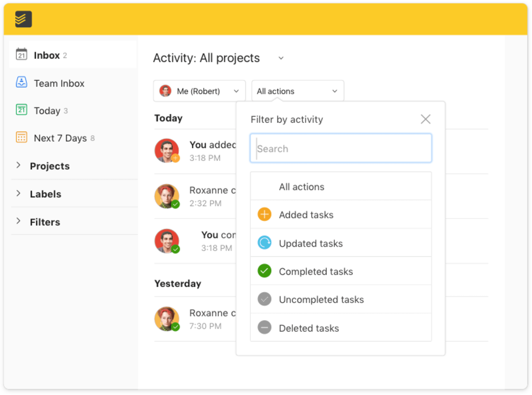This screenshot has width=532, height=395.
Task: Click the 'Activity: All projects' heading
Action: [206, 58]
